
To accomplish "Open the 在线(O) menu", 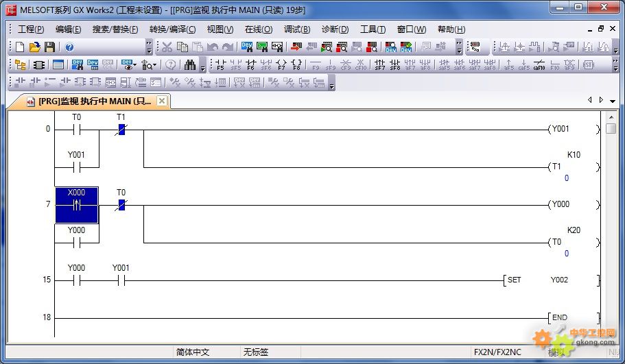I will [x=258, y=29].
